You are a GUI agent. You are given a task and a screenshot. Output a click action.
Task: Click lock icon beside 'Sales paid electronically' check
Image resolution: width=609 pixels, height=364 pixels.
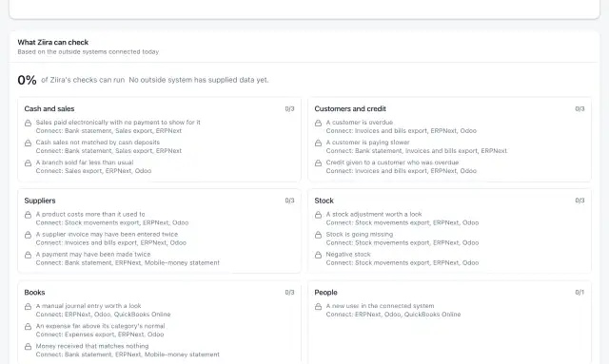pos(28,123)
